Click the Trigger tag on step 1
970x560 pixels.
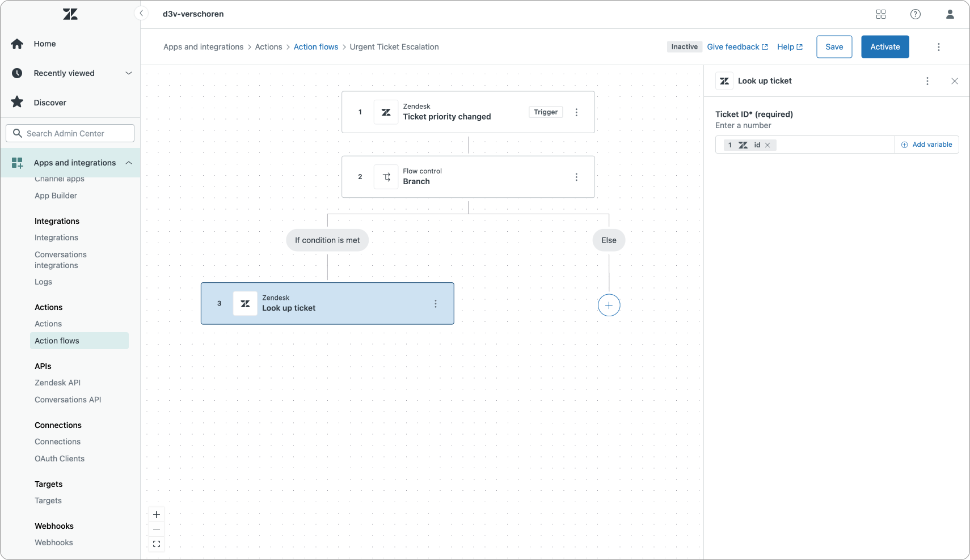(546, 112)
